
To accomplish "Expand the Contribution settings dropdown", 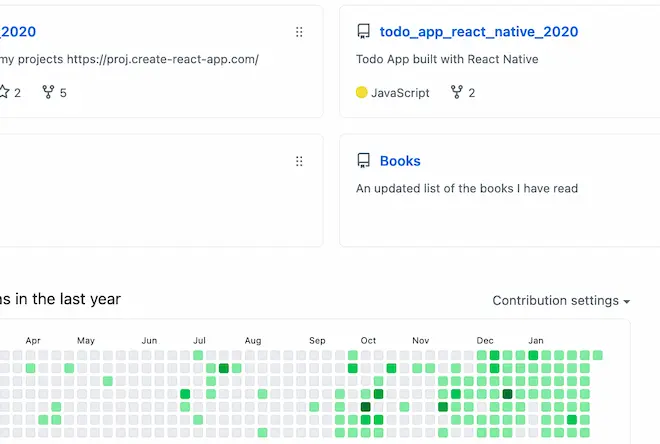I will pos(561,300).
